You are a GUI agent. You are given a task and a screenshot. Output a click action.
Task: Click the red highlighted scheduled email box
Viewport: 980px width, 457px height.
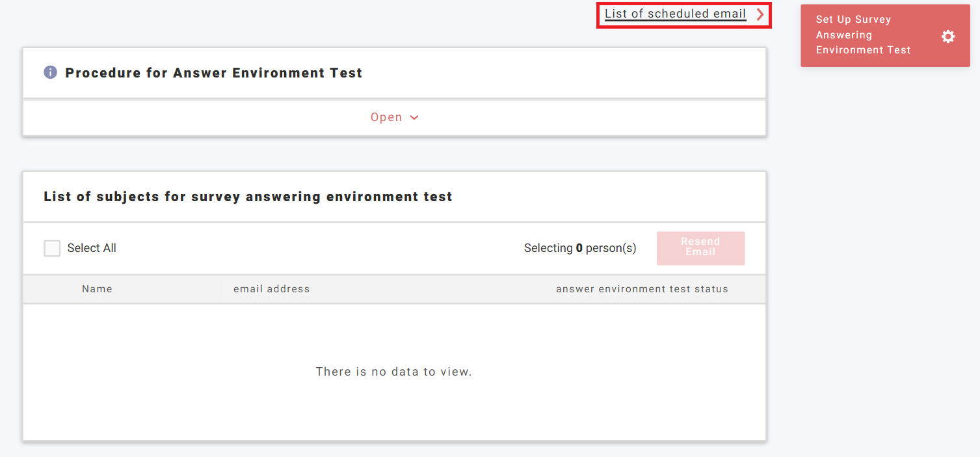coord(683,14)
